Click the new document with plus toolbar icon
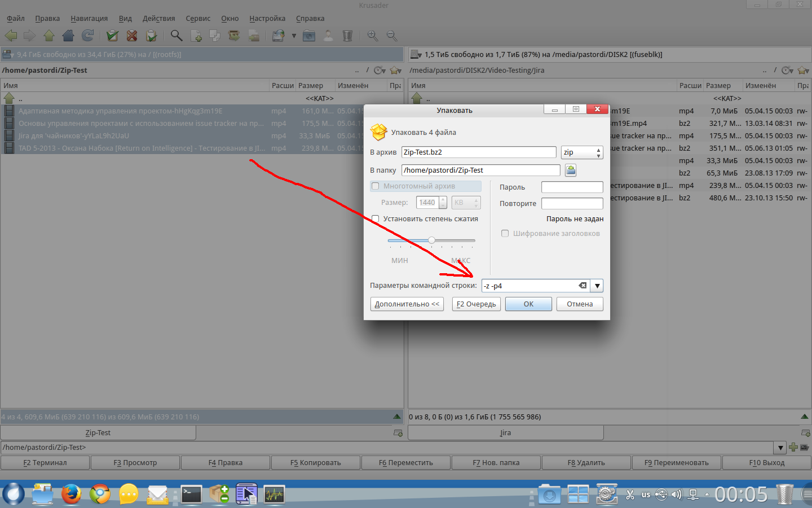The width and height of the screenshot is (812, 508). pos(196,36)
